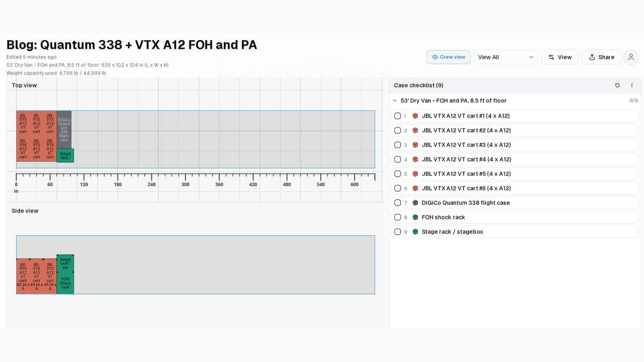Click the 'FOH shock rack' row text
The image size is (644, 362).
point(443,217)
